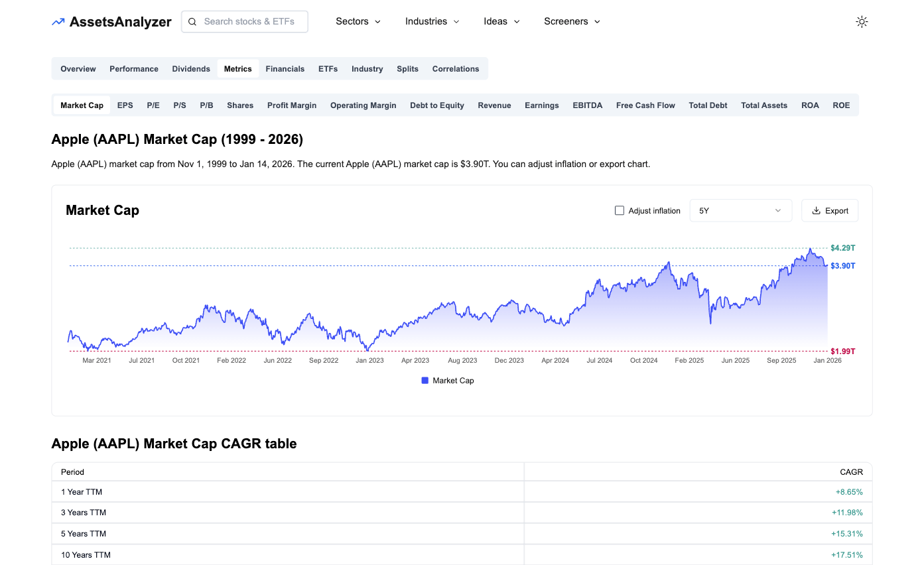Click the AssetsAnalyzer brand name link

click(121, 22)
